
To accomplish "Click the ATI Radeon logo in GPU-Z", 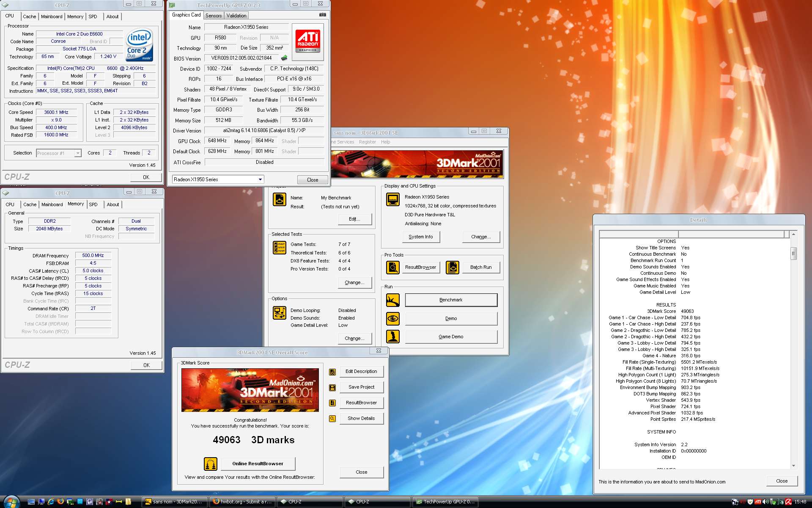I will (307, 41).
